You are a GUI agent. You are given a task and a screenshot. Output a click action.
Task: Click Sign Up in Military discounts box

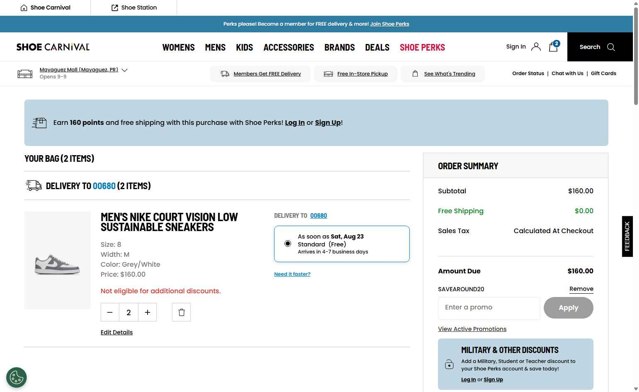point(493,379)
